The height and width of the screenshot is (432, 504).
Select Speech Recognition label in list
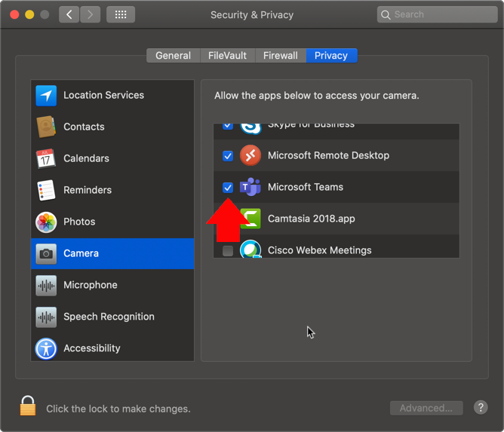click(109, 317)
